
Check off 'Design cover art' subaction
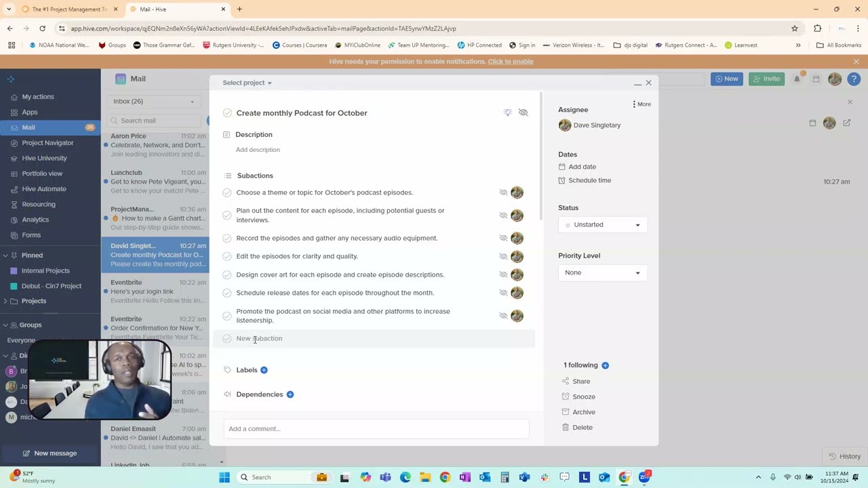point(227,274)
